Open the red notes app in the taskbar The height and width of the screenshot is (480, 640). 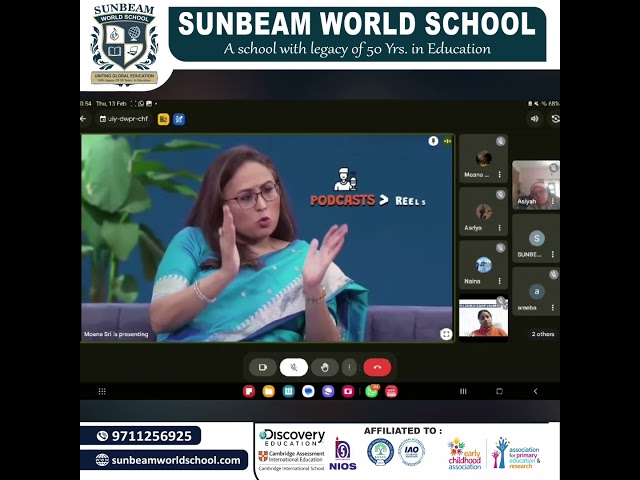click(x=249, y=391)
